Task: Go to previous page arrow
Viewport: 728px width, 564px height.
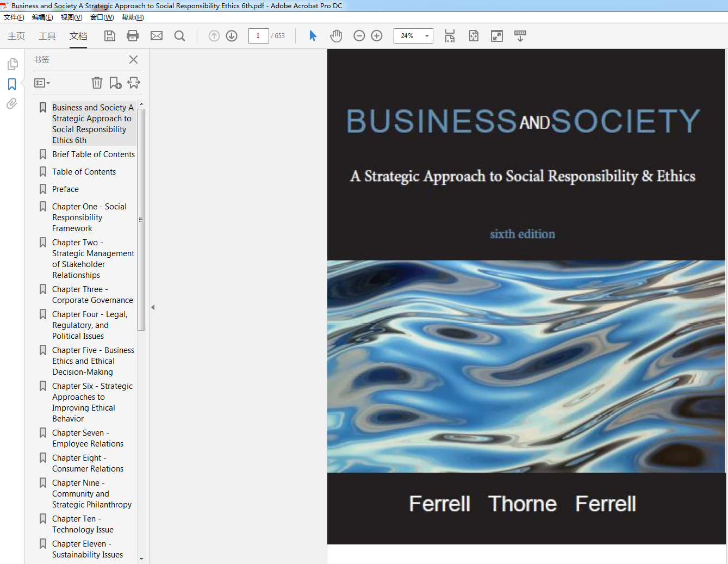Action: pyautogui.click(x=214, y=36)
